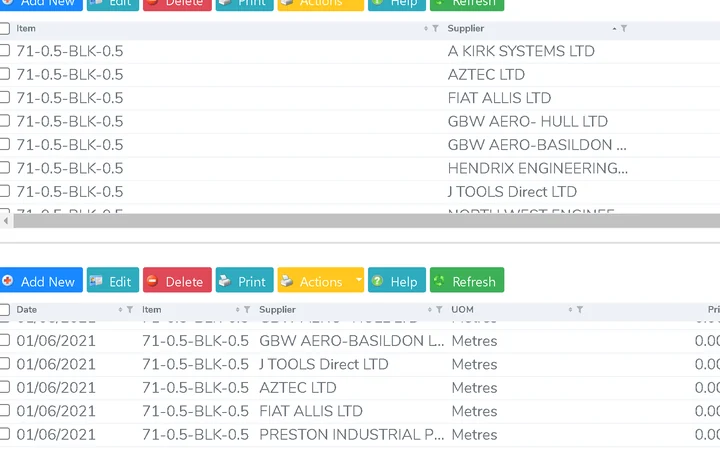
Task: Click plus icon on lower Add New
Action: [x=7, y=281]
